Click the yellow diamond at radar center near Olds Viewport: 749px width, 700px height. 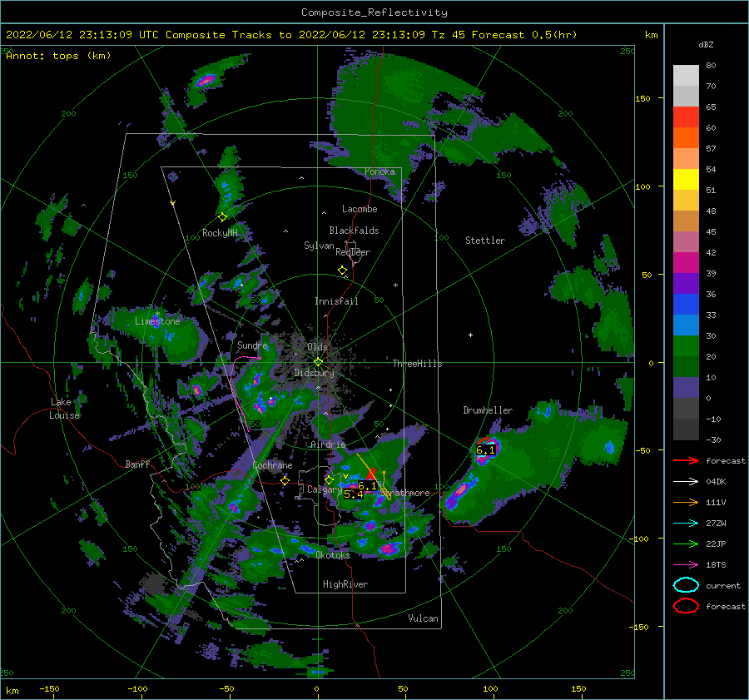click(318, 362)
